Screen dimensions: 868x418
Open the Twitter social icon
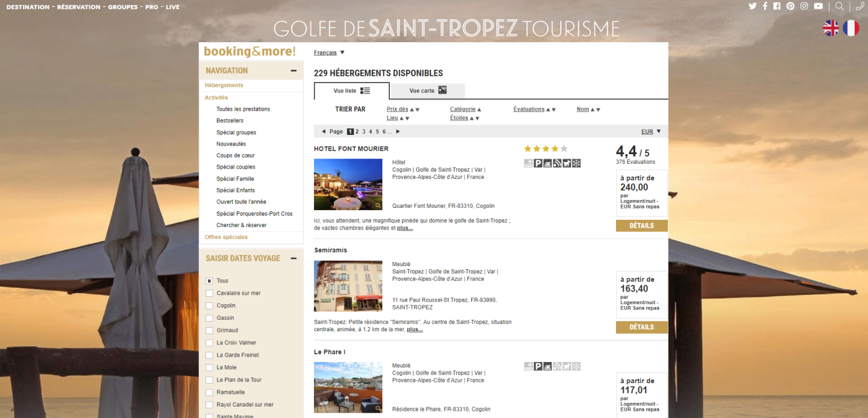pos(752,6)
